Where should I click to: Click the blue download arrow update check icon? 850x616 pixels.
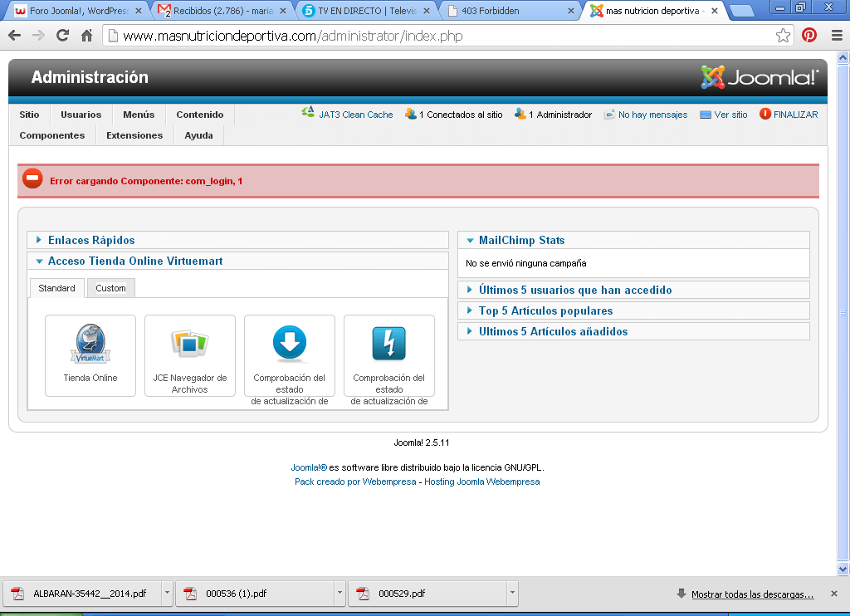(x=290, y=344)
